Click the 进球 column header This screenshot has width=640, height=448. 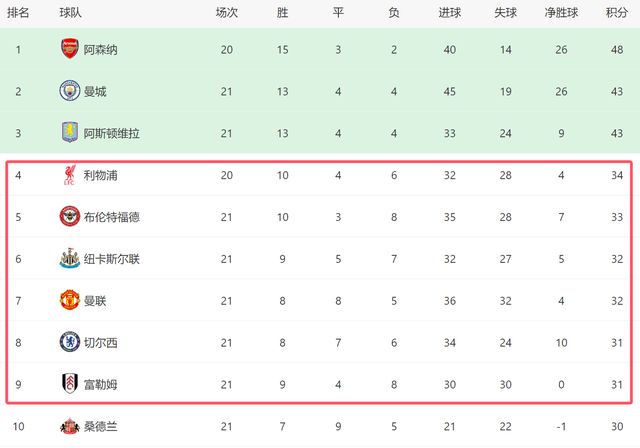point(450,13)
